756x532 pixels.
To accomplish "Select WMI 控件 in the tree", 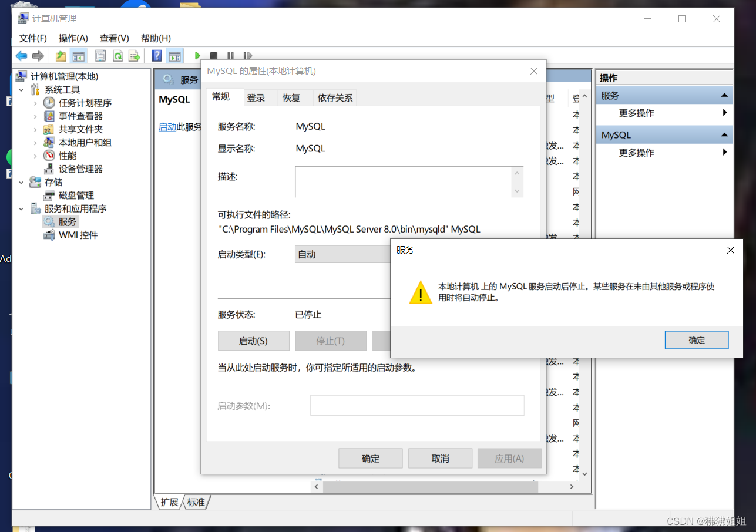I will [x=78, y=235].
